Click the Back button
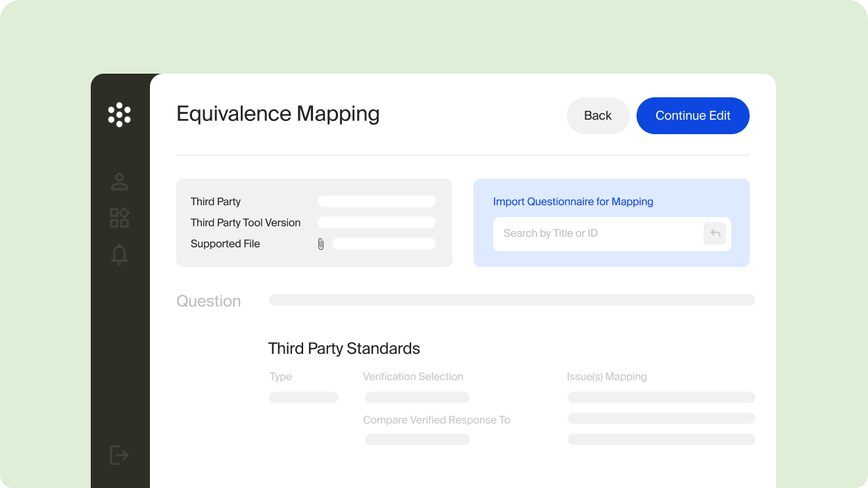 tap(598, 116)
